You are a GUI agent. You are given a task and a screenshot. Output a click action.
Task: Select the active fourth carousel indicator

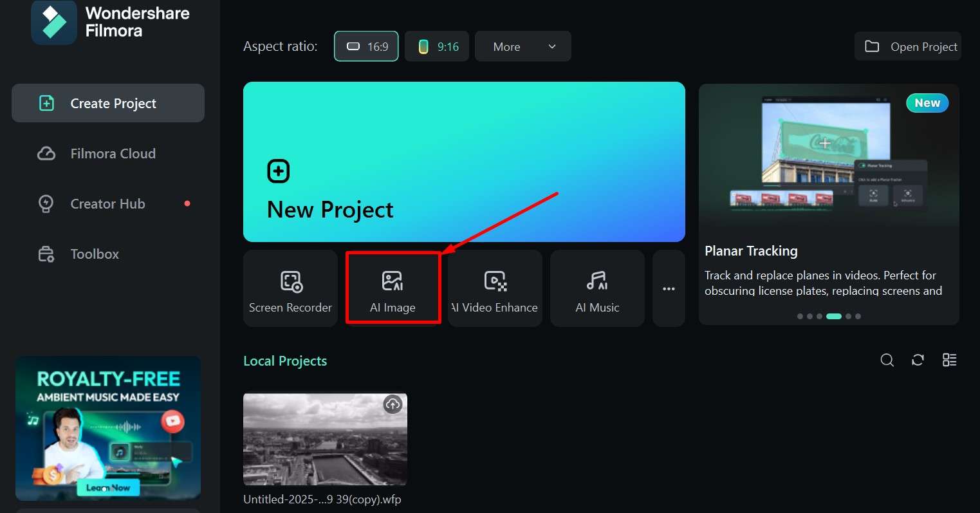(x=834, y=316)
